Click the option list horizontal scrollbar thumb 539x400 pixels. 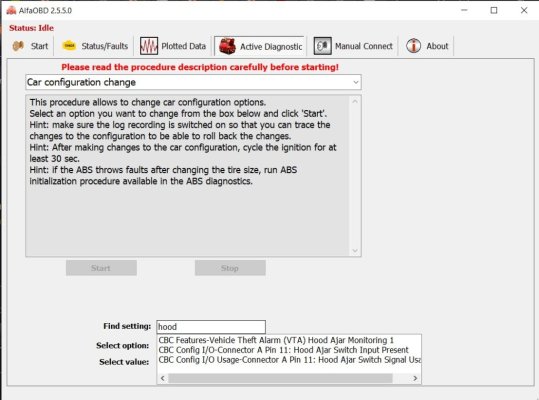tap(280, 378)
